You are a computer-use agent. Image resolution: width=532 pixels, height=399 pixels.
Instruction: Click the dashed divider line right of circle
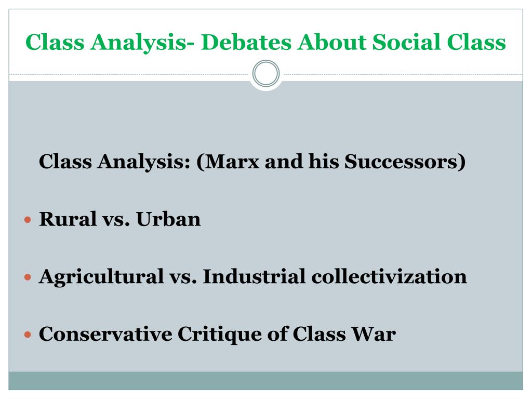(403, 74)
